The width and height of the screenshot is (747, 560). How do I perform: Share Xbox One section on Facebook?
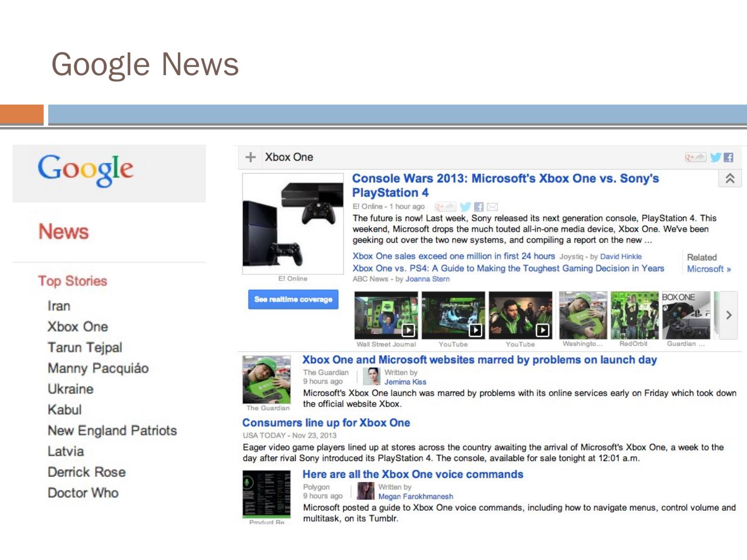[x=728, y=157]
